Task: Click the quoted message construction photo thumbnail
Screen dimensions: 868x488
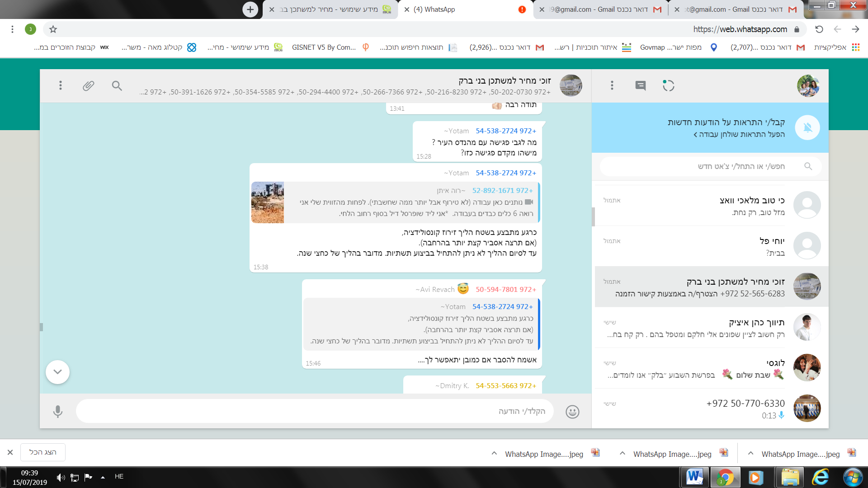Action: pyautogui.click(x=268, y=202)
